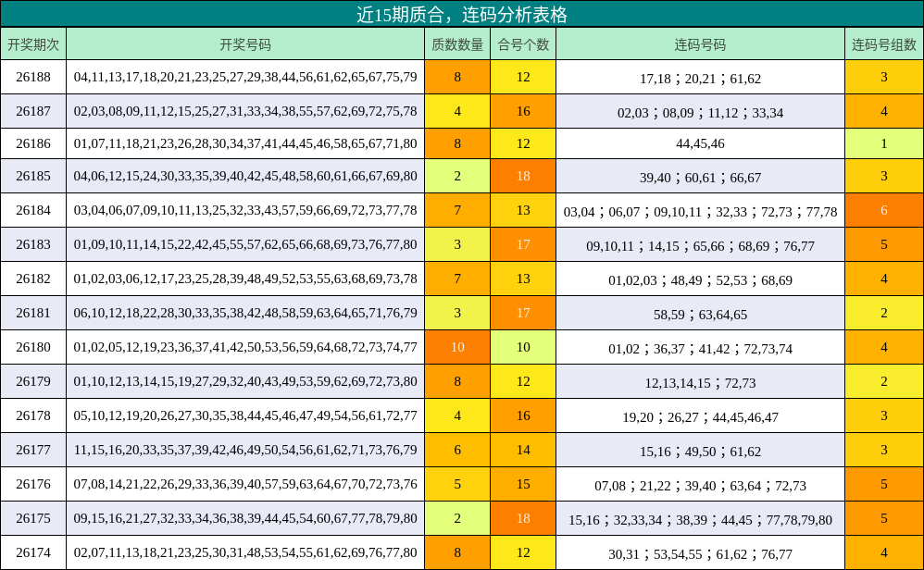Click composite count 16 in row 26187

(x=523, y=111)
